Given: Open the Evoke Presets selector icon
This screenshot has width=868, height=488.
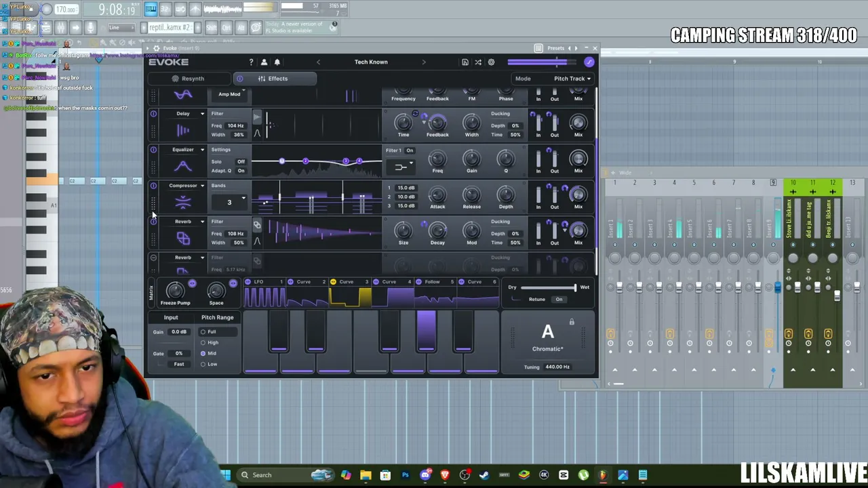Looking at the screenshot, I should click(x=538, y=48).
